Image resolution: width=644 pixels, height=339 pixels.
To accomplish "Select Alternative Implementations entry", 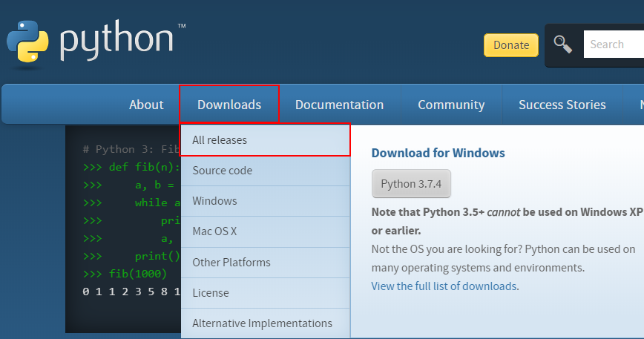I will [x=266, y=323].
